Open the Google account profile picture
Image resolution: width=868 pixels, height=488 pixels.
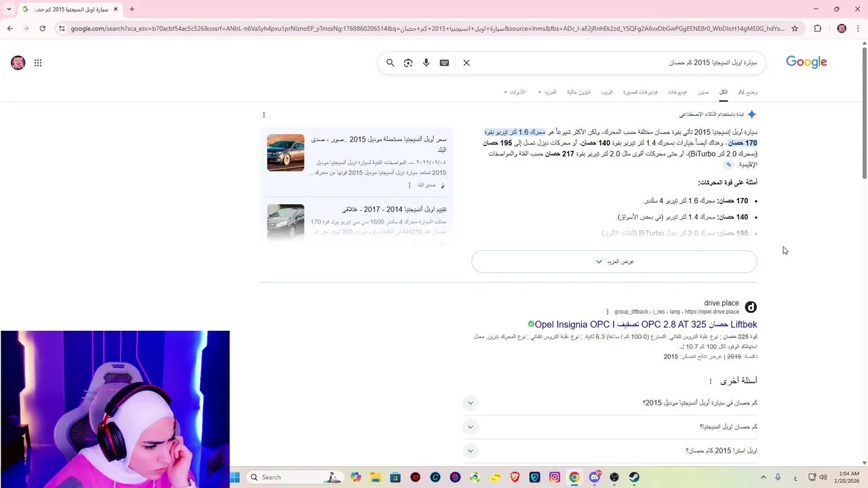click(18, 63)
